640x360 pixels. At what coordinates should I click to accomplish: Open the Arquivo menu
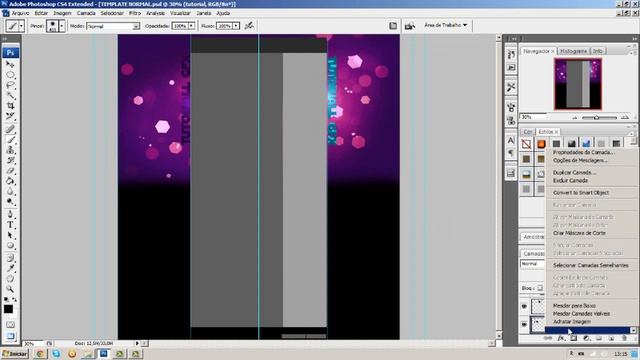(x=20, y=13)
